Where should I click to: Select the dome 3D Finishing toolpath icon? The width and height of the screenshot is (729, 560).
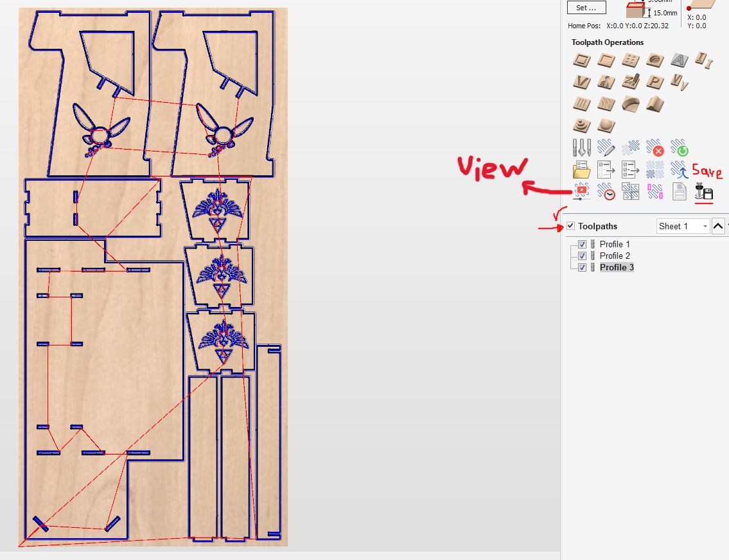pos(606,125)
